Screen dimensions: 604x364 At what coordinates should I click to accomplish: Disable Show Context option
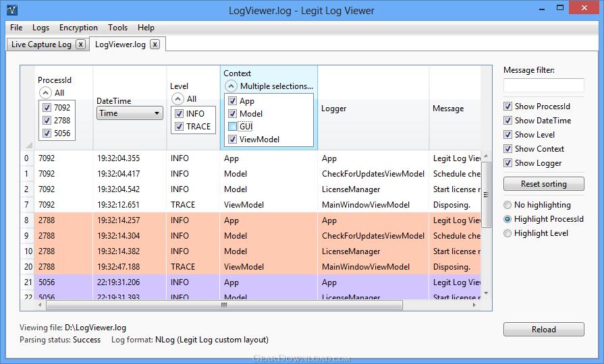coord(508,149)
